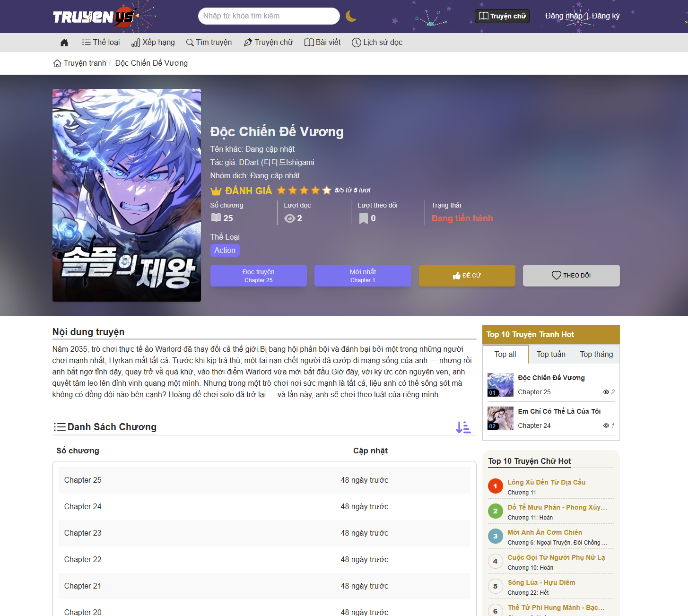Open the Thể loại menu
The width and height of the screenshot is (688, 616).
(101, 43)
